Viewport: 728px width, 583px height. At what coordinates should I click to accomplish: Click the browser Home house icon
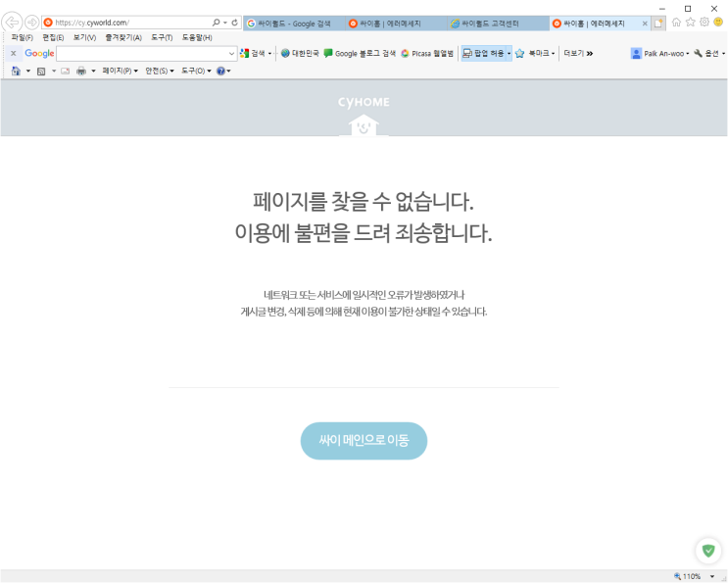pyautogui.click(x=676, y=23)
